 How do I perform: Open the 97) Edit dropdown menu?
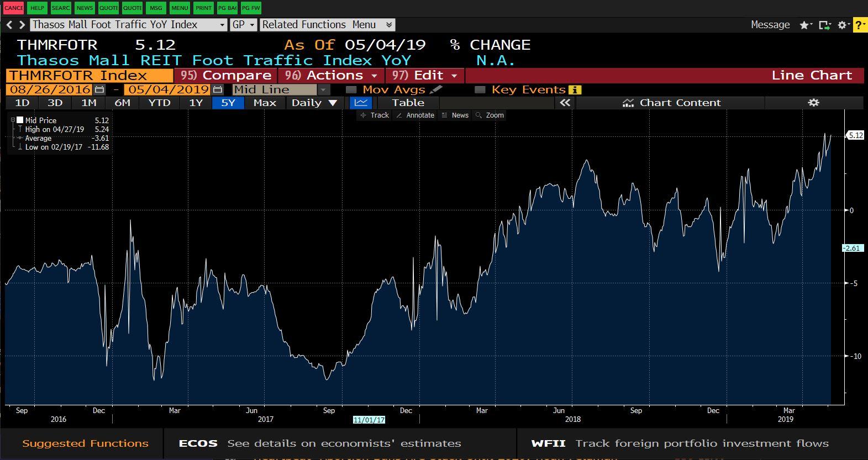click(425, 76)
